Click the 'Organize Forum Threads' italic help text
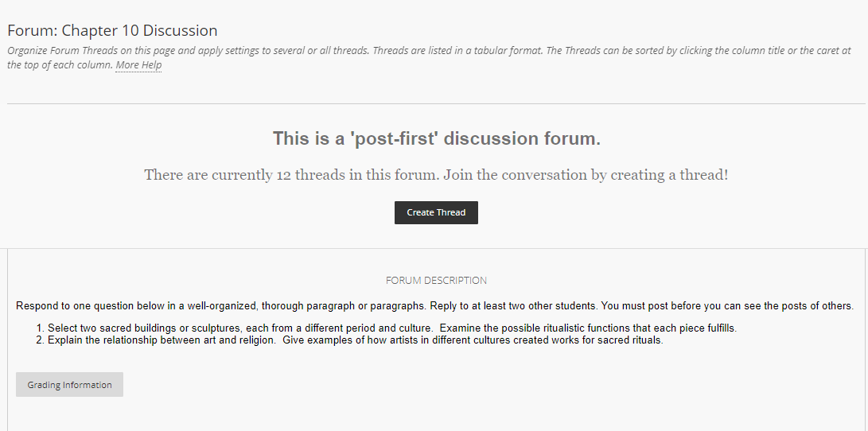The image size is (868, 431). pos(429,57)
